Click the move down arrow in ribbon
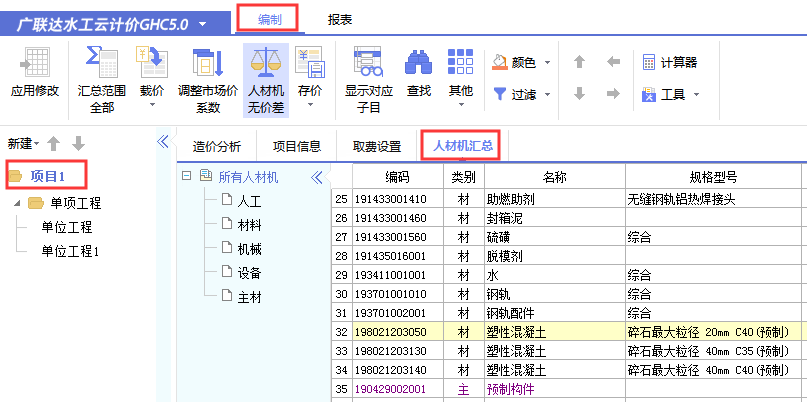 [580, 94]
